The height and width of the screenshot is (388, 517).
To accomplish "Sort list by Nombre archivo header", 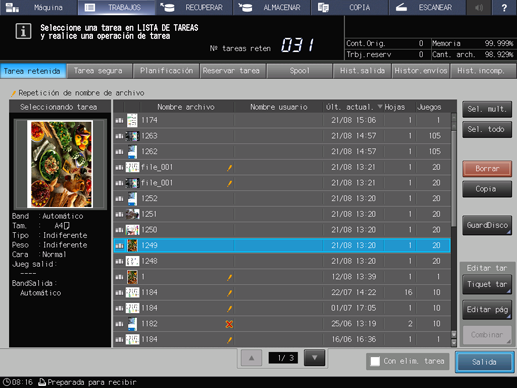I will coord(186,107).
